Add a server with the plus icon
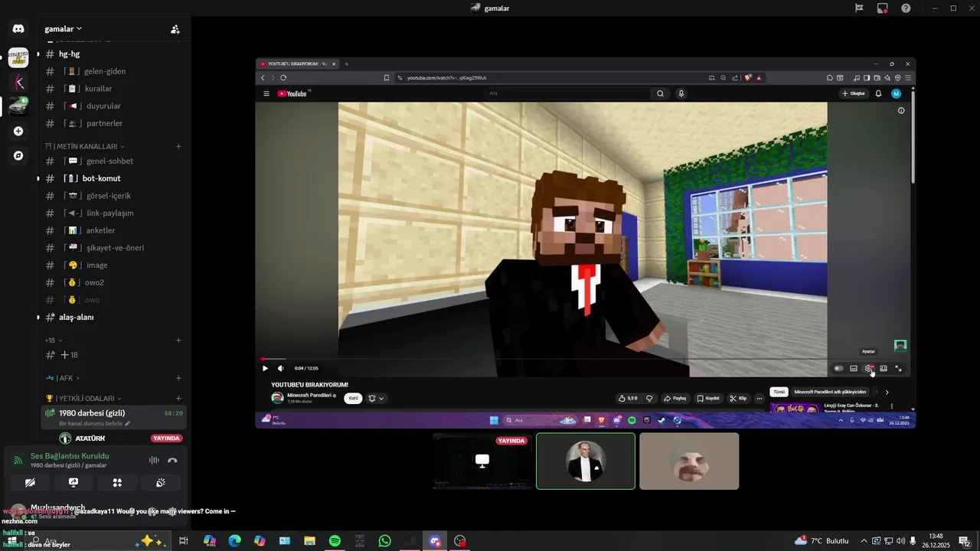The image size is (980, 551). tap(18, 131)
